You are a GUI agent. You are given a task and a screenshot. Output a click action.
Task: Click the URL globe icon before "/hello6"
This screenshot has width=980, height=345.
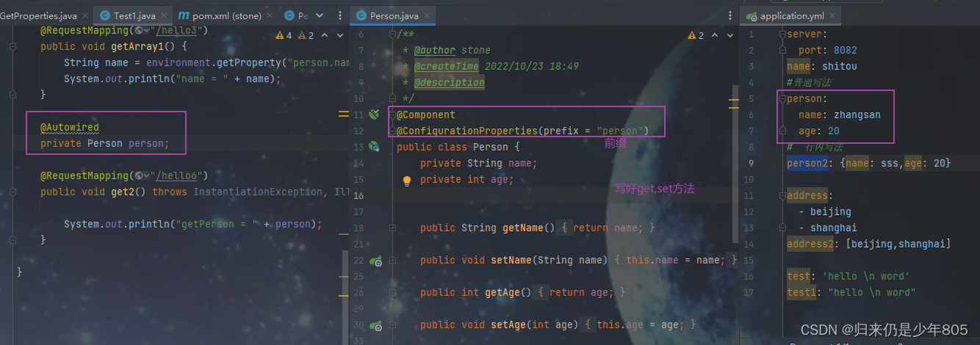139,176
